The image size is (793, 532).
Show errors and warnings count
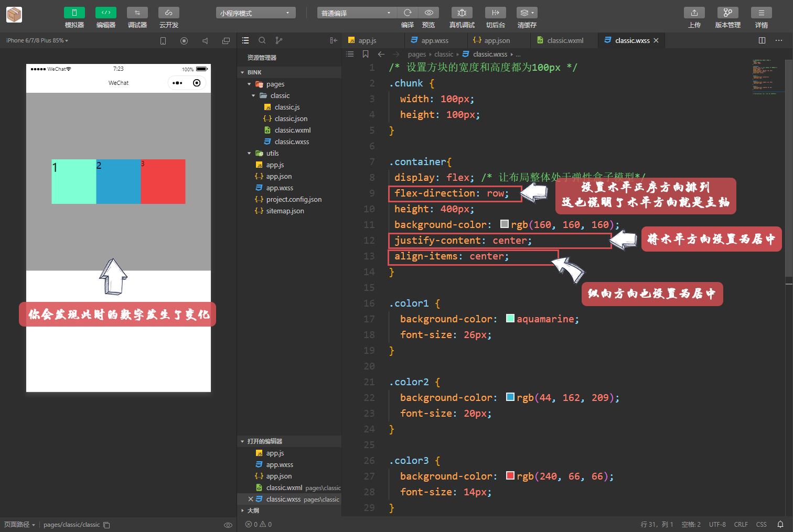pos(259,525)
